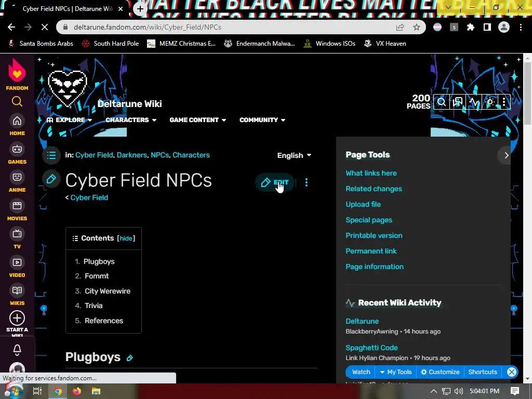The image size is (532, 399).
Task: Open the Related changes link
Action: [x=374, y=189]
